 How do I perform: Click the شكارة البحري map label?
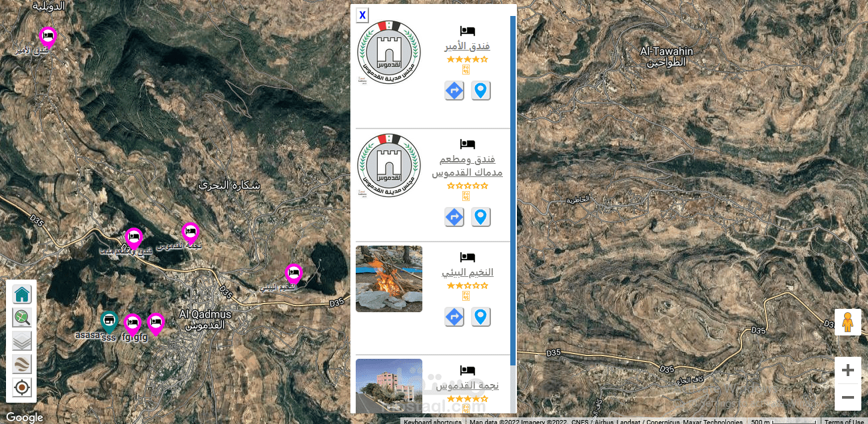(x=230, y=186)
